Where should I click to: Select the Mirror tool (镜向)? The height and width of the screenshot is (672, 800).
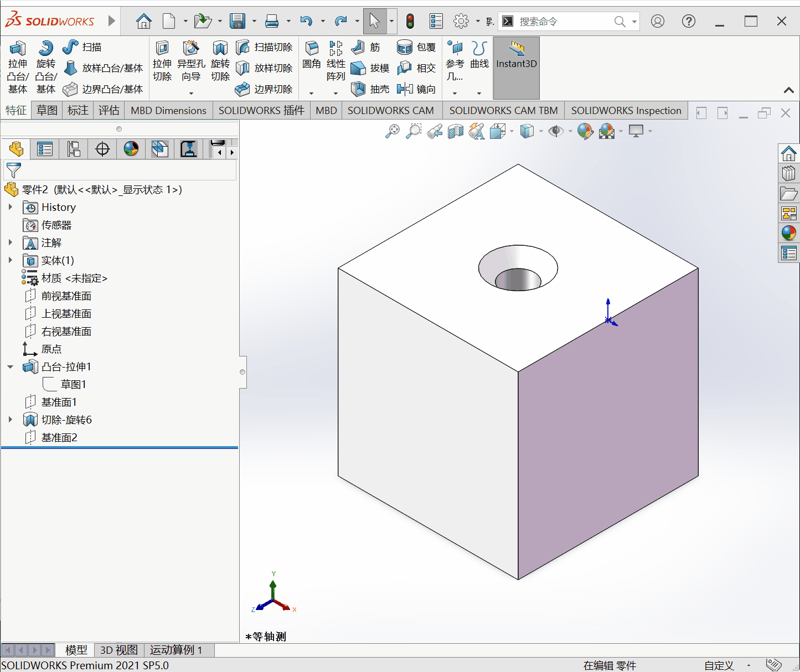416,89
